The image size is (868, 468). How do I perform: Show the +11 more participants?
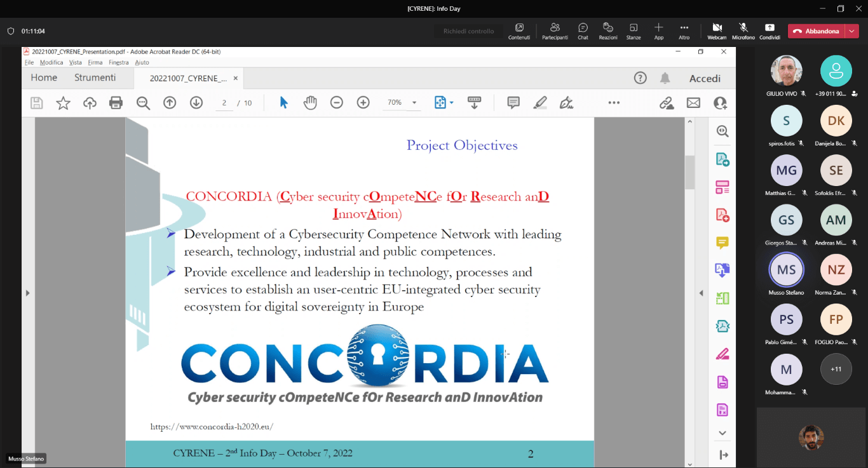(x=836, y=369)
